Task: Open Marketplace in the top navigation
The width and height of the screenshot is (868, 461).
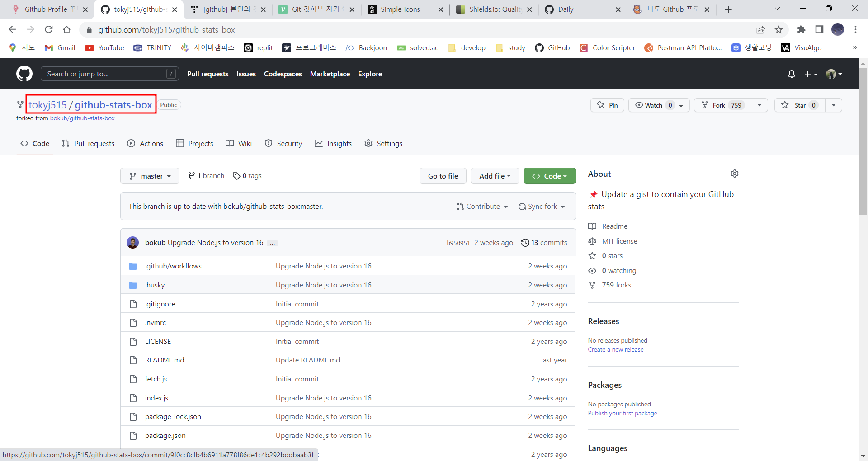Action: (x=330, y=74)
